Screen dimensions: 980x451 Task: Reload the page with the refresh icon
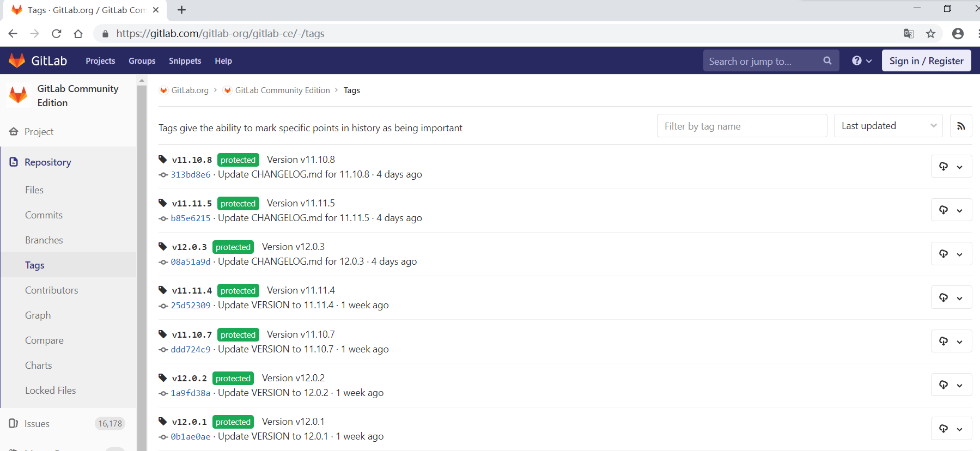point(56,34)
